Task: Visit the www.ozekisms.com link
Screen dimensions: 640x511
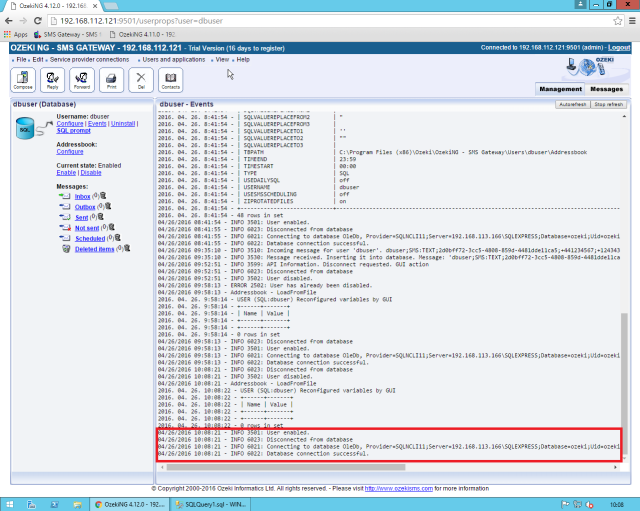Action: (398, 489)
